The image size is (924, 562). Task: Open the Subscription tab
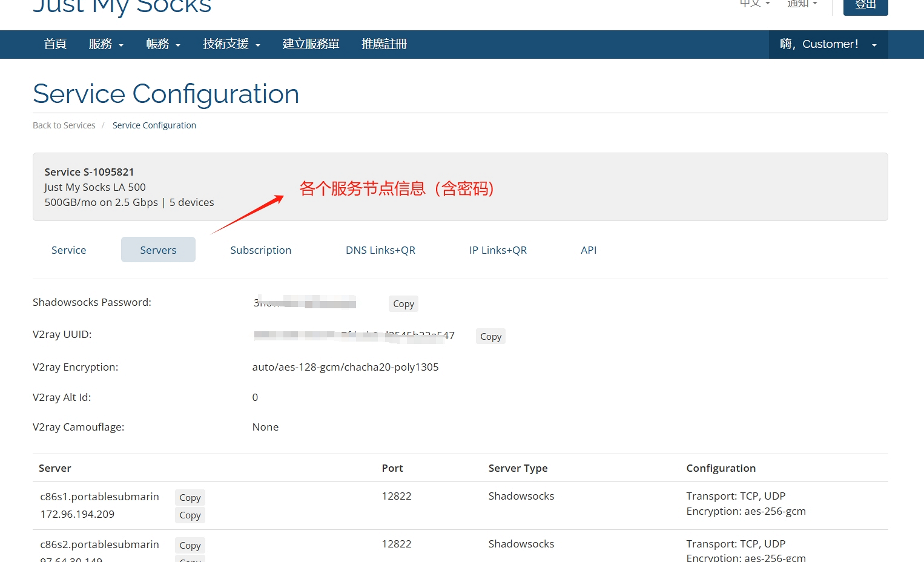[x=260, y=250]
